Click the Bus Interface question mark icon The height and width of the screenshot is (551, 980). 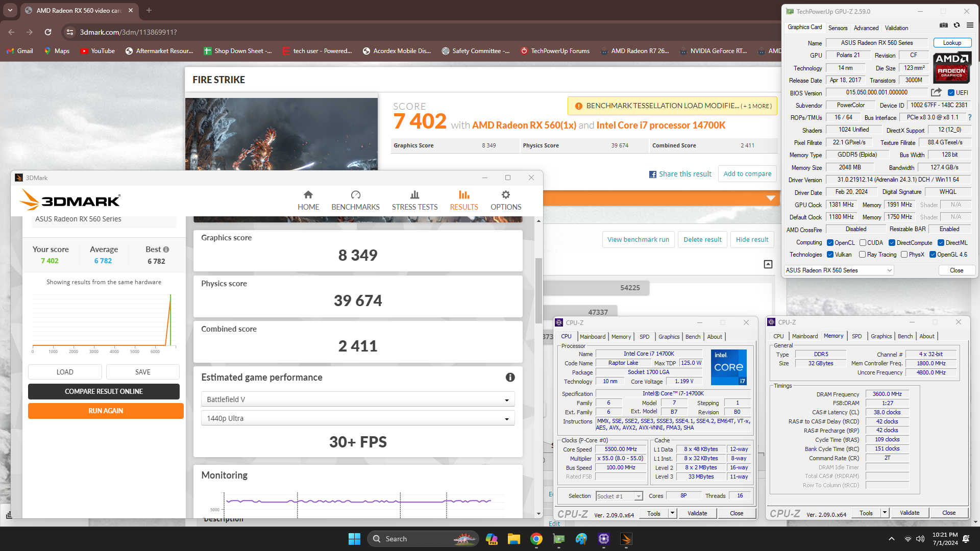coord(970,117)
